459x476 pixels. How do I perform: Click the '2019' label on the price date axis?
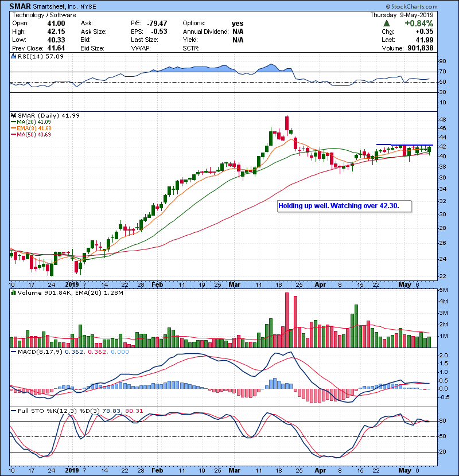point(72,284)
